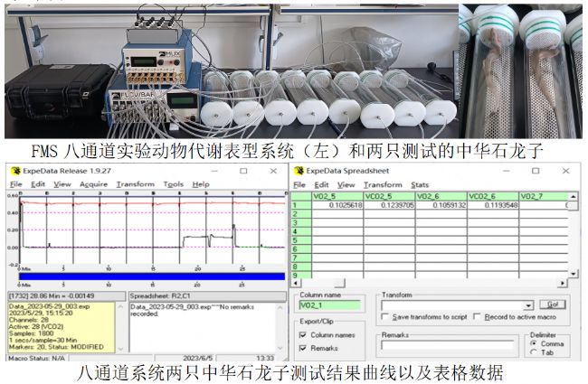Minimize the ExpeData Spreadsheet window

(x=507, y=171)
